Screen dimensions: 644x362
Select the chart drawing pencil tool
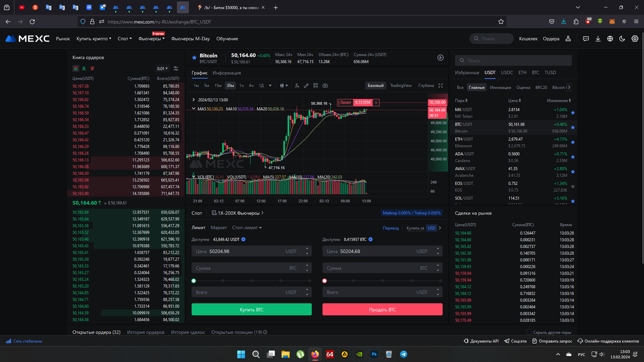pos(306,86)
